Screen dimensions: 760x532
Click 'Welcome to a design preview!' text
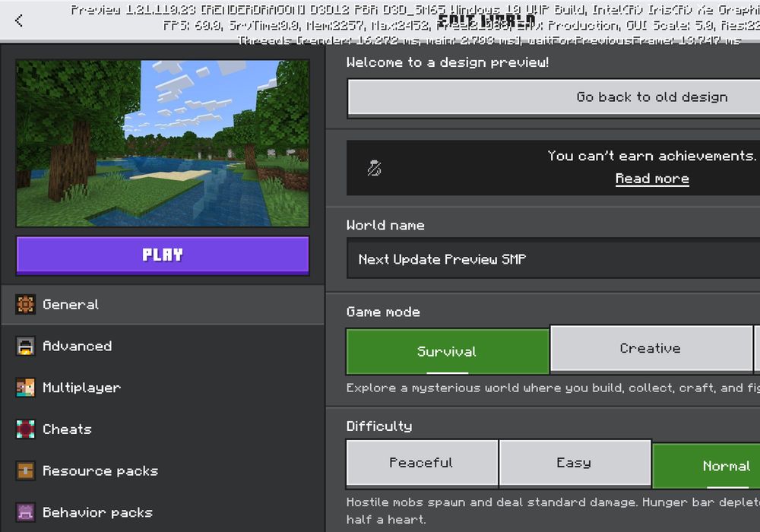[x=448, y=62]
